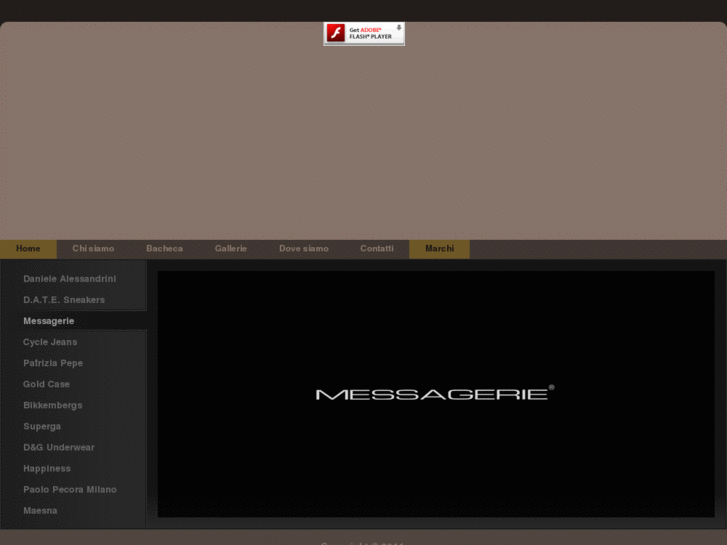
Task: Click the Get Adobe Flash Player badge
Action: tap(364, 34)
